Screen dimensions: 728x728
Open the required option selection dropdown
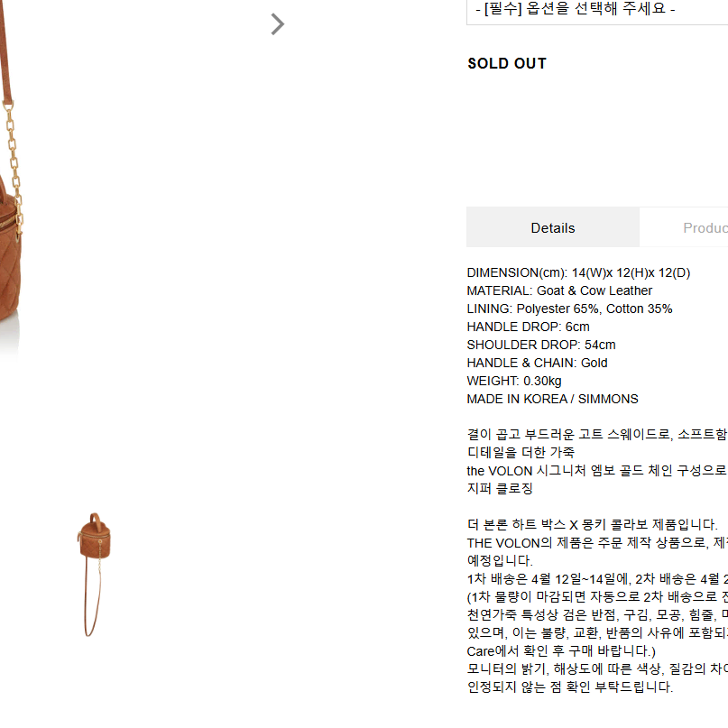[597, 10]
